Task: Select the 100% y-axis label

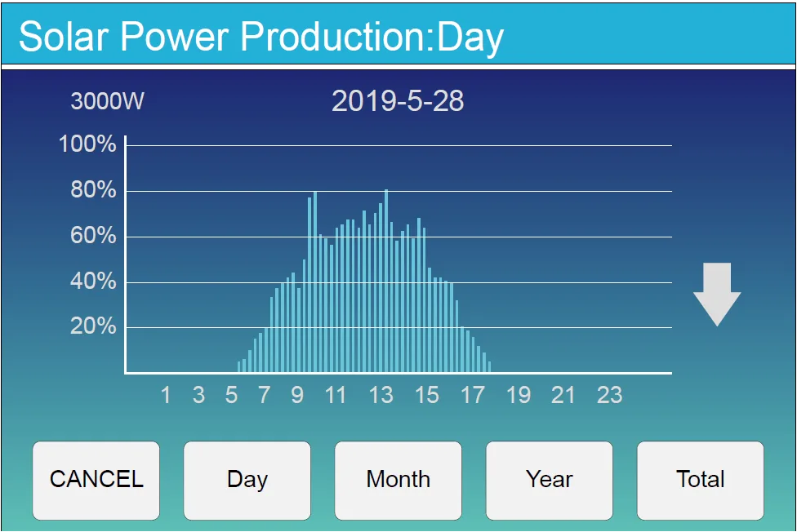Action: pyautogui.click(x=87, y=145)
